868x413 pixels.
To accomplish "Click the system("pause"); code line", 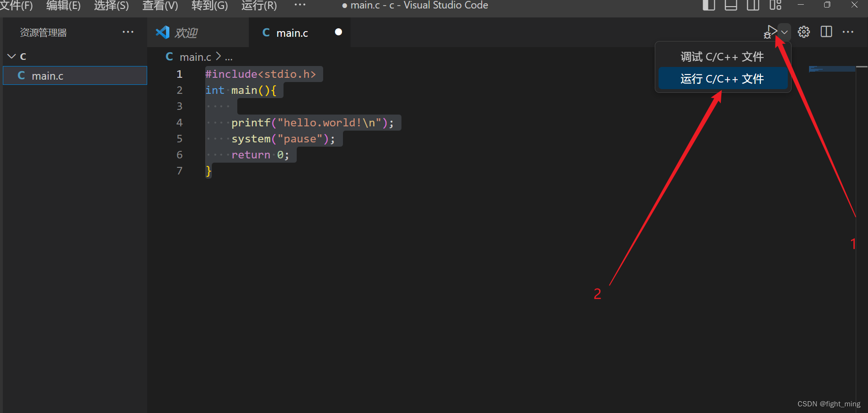I will (x=283, y=139).
